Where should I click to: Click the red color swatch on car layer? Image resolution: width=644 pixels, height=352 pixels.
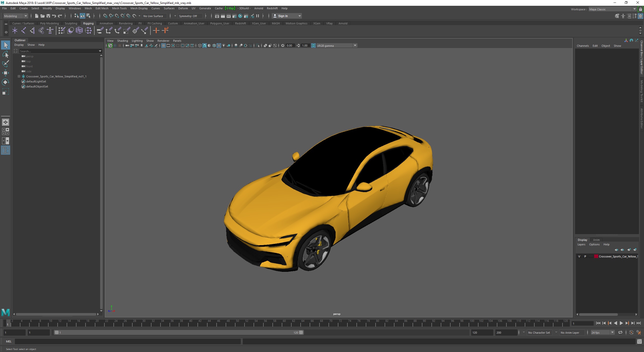596,256
